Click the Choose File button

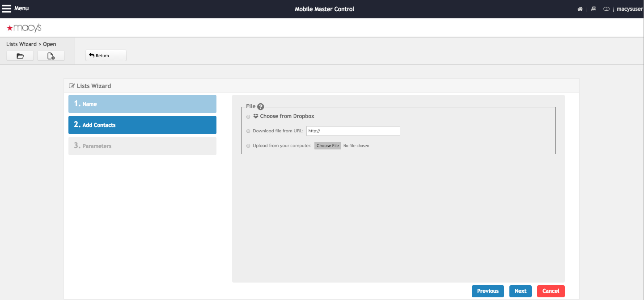[x=328, y=146]
